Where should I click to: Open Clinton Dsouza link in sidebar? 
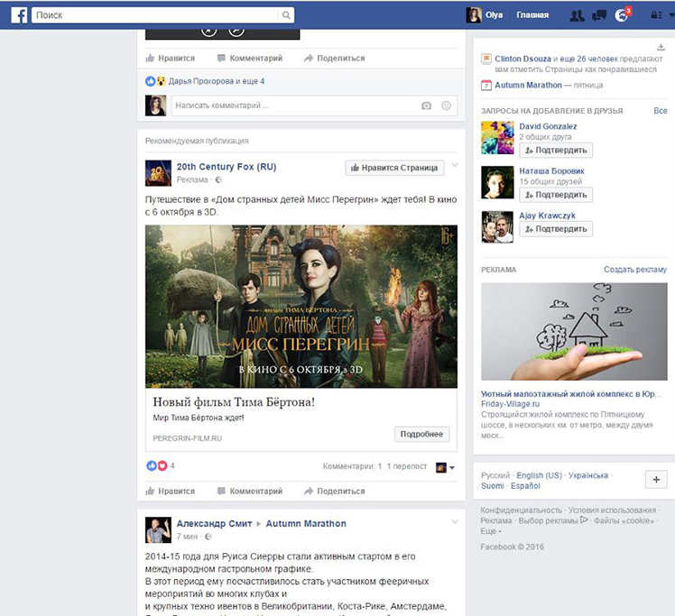pyautogui.click(x=522, y=59)
